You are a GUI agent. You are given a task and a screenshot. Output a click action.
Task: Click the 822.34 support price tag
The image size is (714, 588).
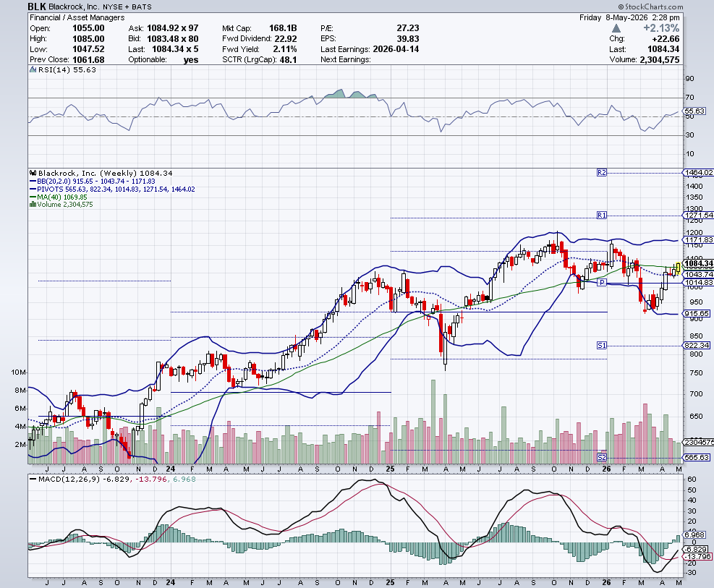(697, 346)
